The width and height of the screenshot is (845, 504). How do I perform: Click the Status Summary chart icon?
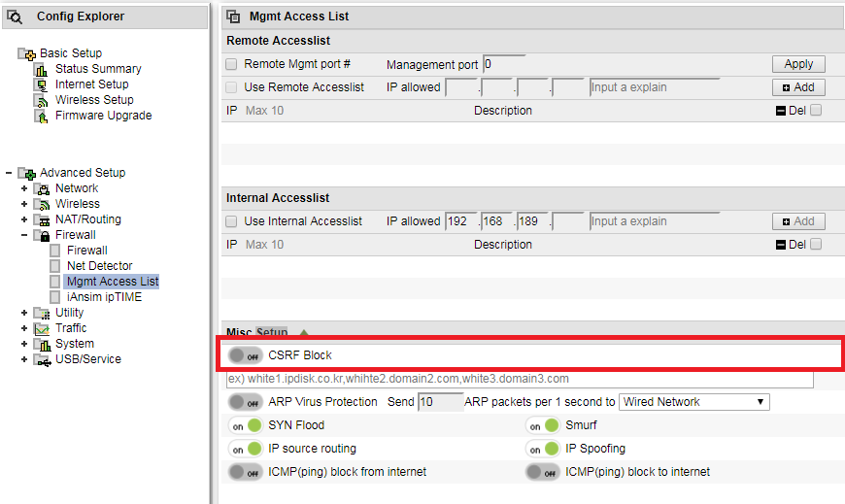(x=42, y=70)
